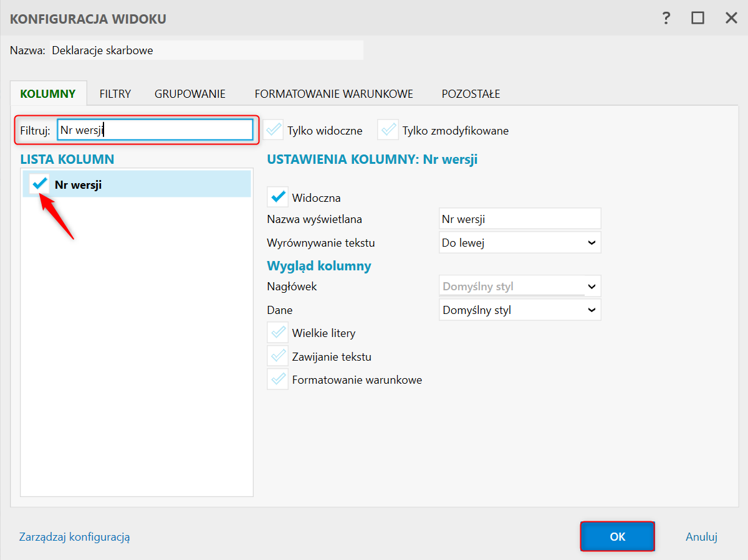Image resolution: width=748 pixels, height=560 pixels.
Task: Go to the POZOSTAŁE tab
Action: [471, 94]
